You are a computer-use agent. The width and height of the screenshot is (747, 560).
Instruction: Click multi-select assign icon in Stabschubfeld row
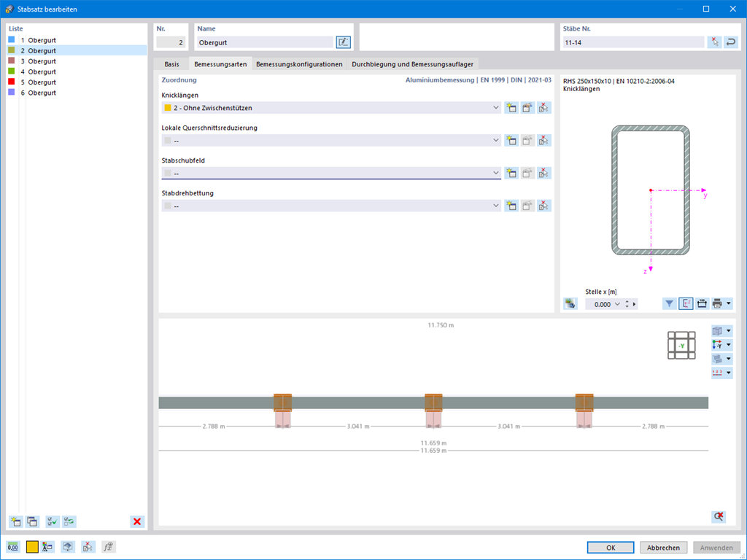(543, 174)
